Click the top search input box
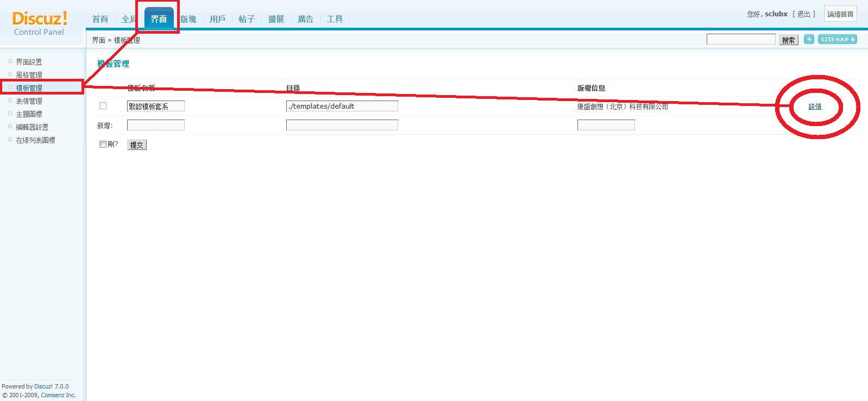 click(740, 39)
